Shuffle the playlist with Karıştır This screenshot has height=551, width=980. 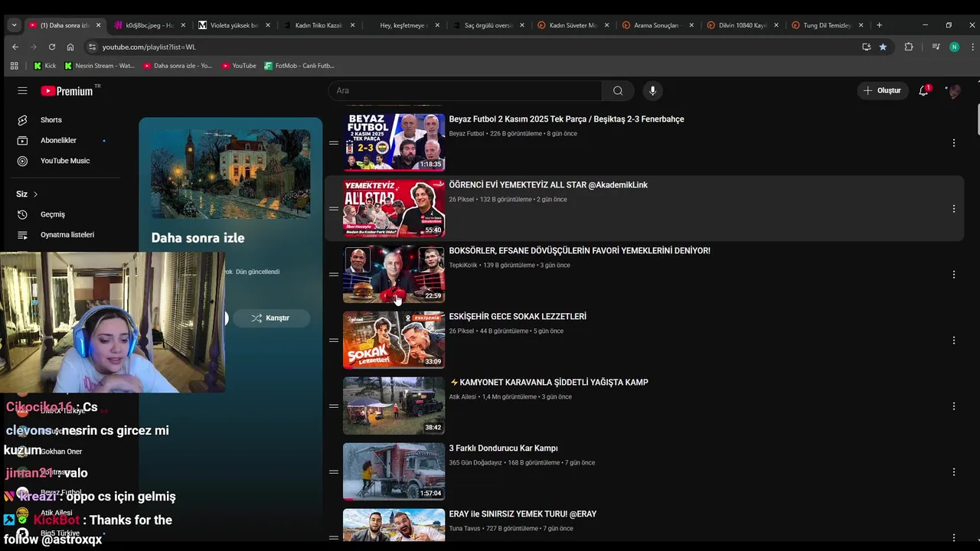pos(271,318)
